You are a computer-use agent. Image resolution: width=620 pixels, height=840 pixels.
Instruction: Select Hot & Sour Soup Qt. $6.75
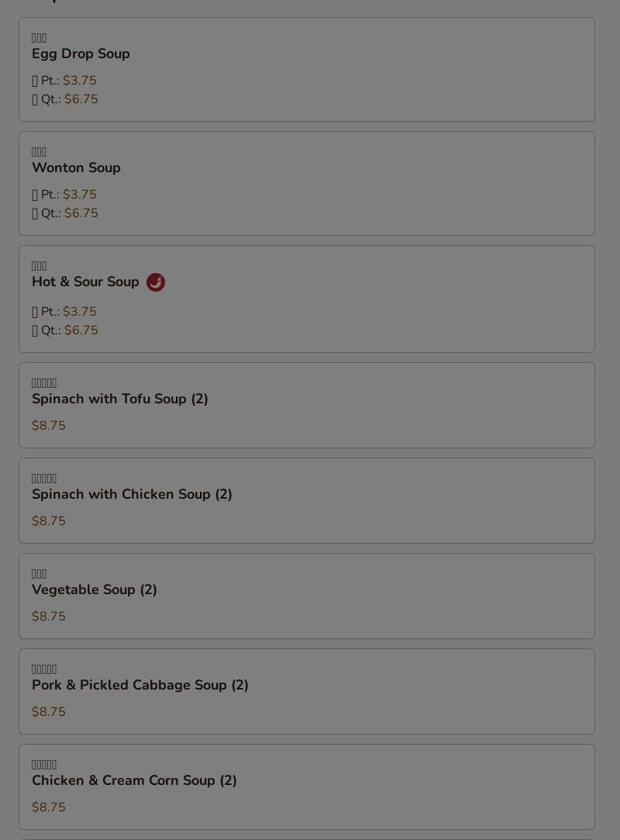(x=65, y=330)
